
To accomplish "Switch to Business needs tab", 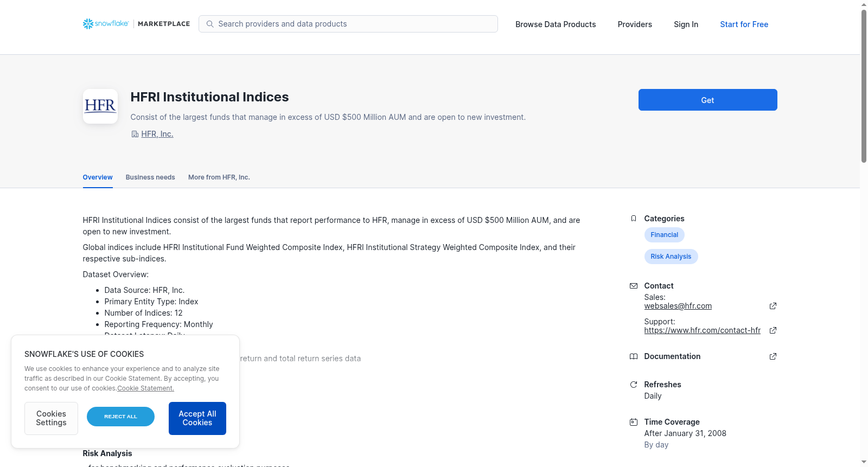I will coord(150,177).
